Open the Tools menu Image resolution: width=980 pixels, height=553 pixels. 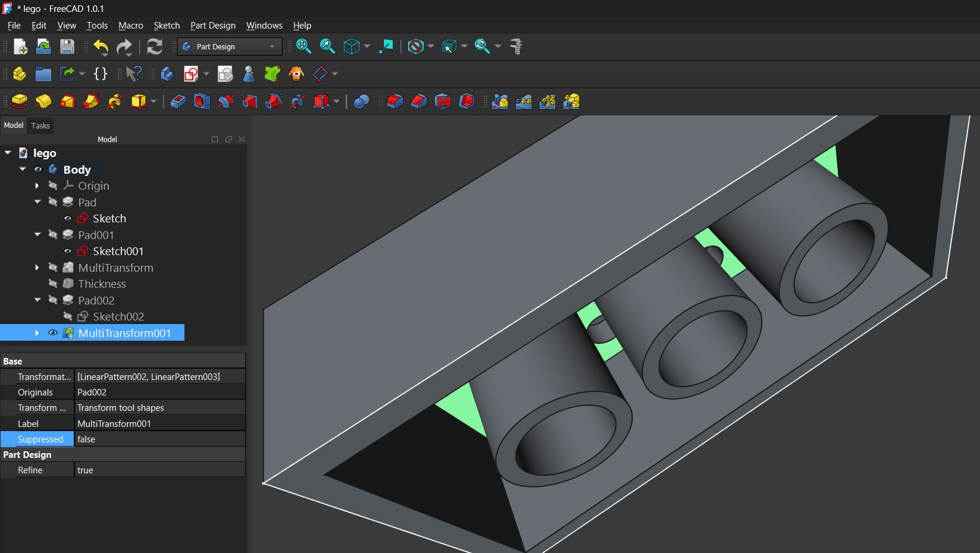pos(97,26)
